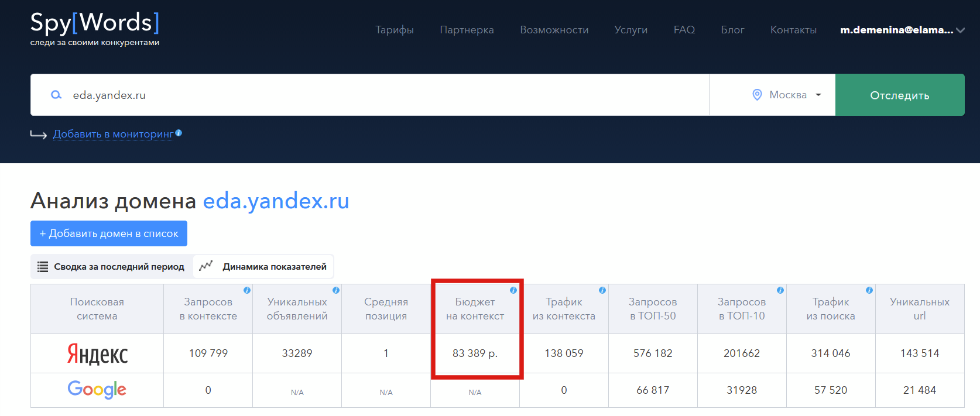Click the arrow icon before Добавить в мониторинг
The image size is (980, 416).
tap(39, 135)
